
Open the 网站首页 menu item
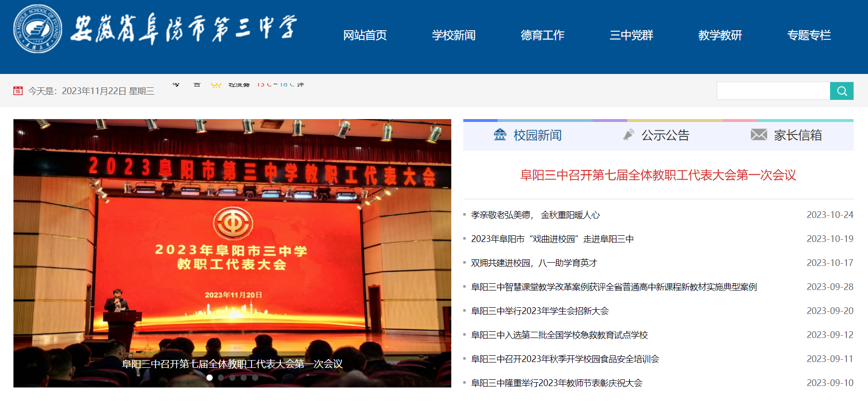[365, 35]
